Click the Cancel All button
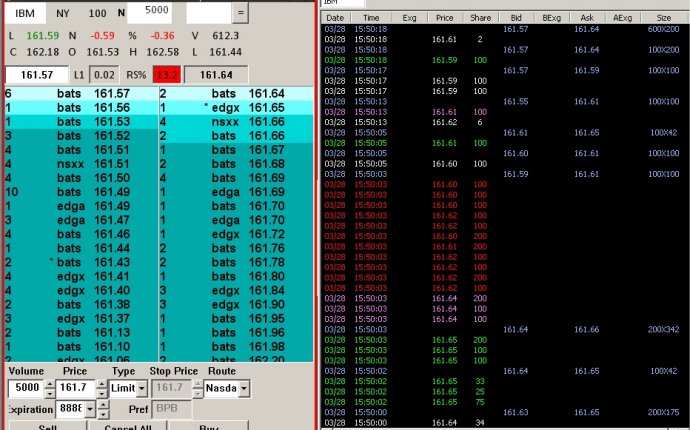This screenshot has height=430, width=690. (128, 426)
